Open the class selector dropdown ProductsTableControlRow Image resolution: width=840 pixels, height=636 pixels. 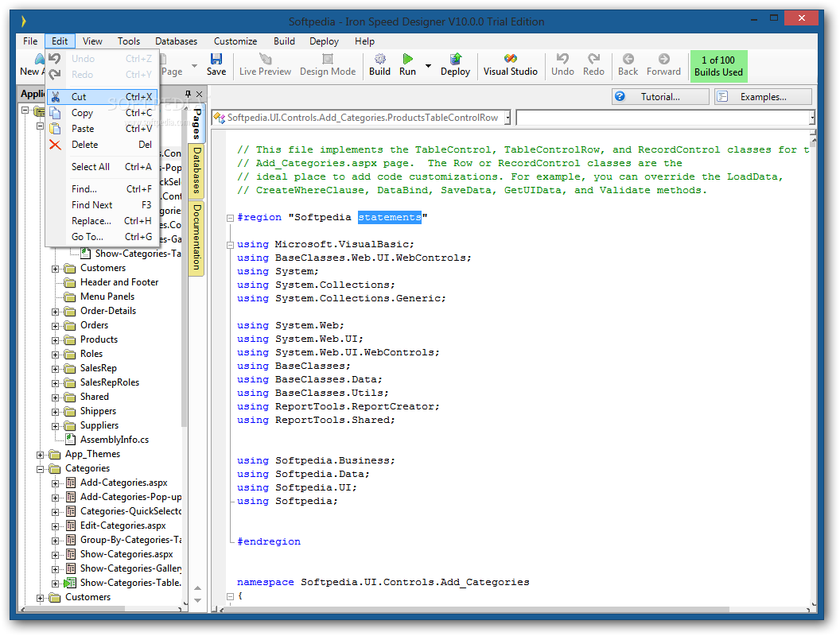point(507,118)
